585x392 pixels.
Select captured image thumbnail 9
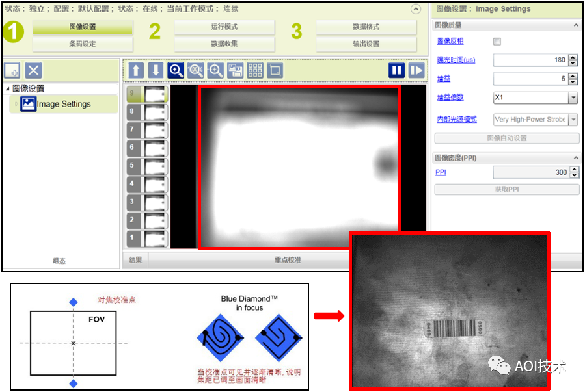click(x=147, y=95)
